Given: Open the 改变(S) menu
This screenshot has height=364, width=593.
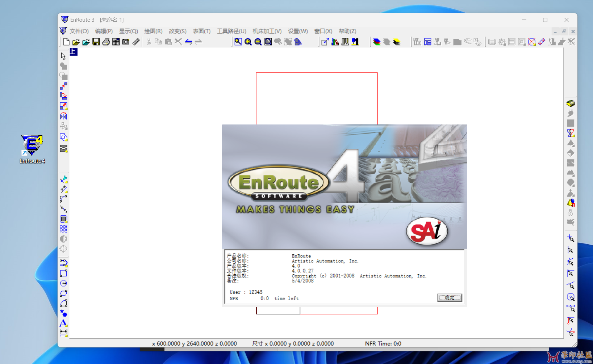Looking at the screenshot, I should pyautogui.click(x=178, y=31).
